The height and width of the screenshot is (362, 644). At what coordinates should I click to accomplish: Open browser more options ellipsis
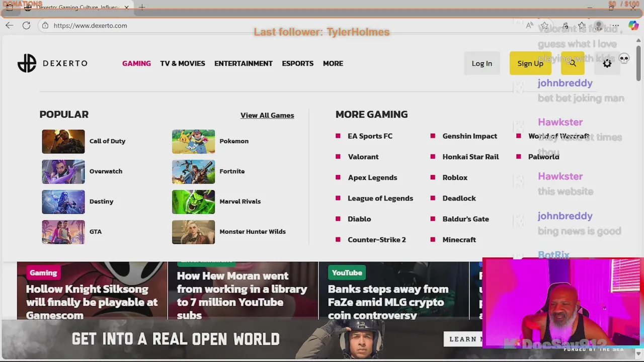tap(616, 25)
